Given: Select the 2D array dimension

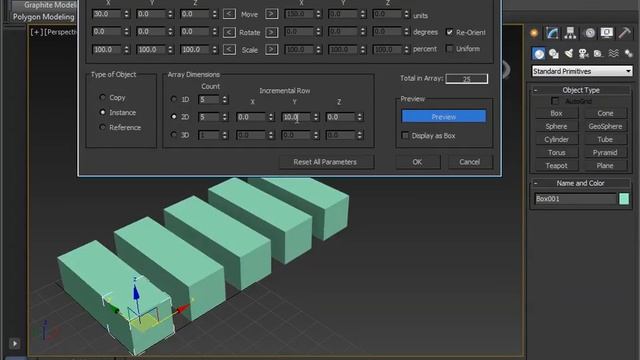Looking at the screenshot, I should 174,117.
